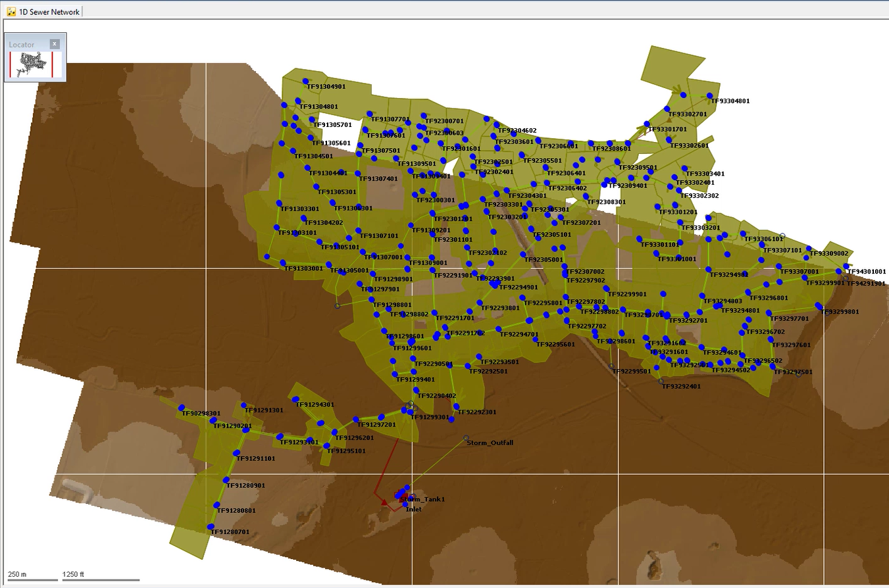Screen dimensions: 889x588
Task: Click node label TF91295101
Action: [x=346, y=451]
